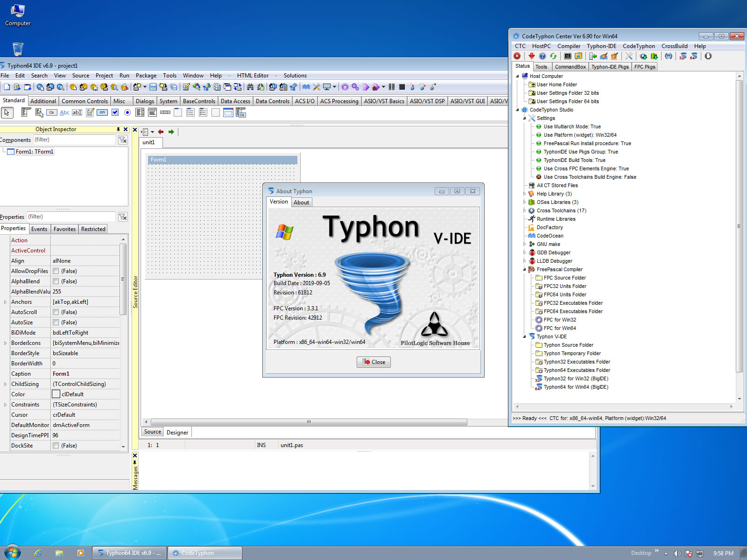Image resolution: width=747 pixels, height=560 pixels.
Task: Click the wrench-and-screwdriver settings icon in the CodeTyphon Center toolbar
Action: pos(629,56)
